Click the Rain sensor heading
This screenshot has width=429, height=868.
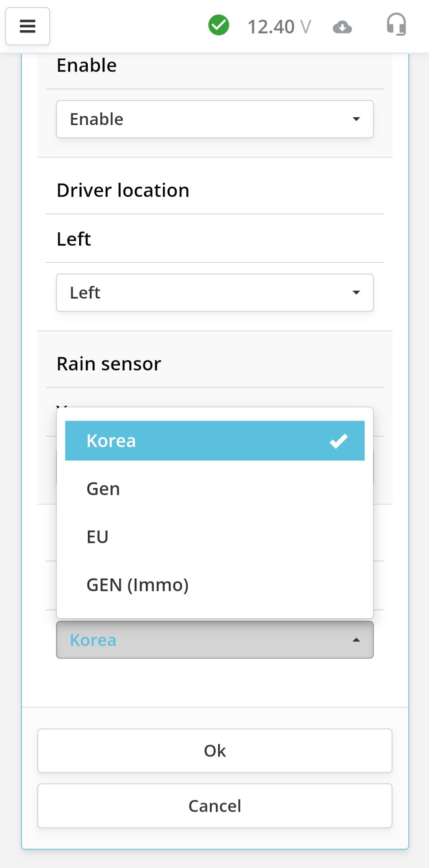[x=109, y=364]
